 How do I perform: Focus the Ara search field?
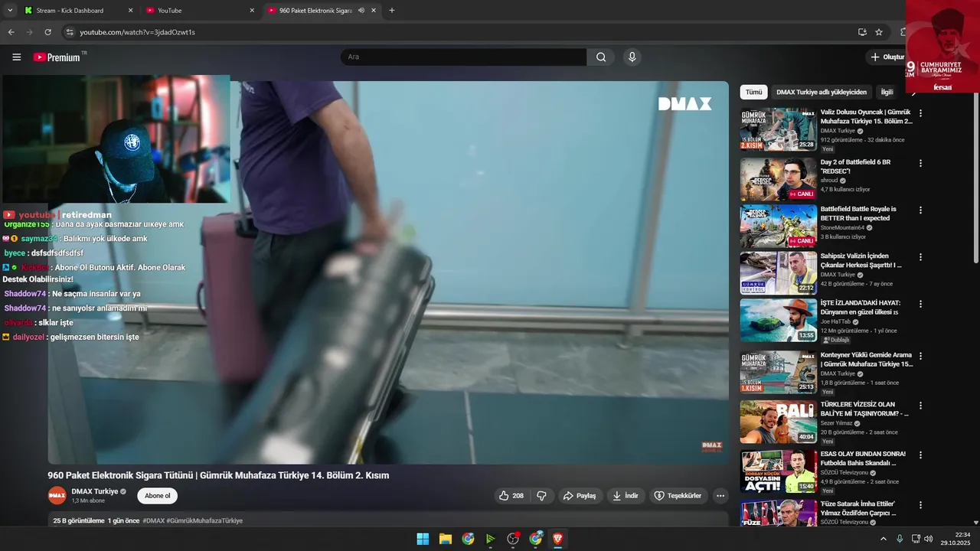coord(464,57)
